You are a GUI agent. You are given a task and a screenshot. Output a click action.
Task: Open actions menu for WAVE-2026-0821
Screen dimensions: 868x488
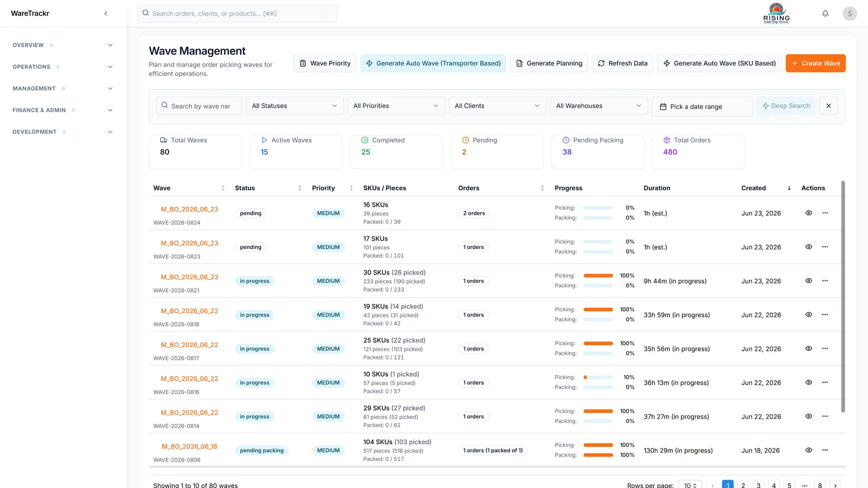[825, 281]
